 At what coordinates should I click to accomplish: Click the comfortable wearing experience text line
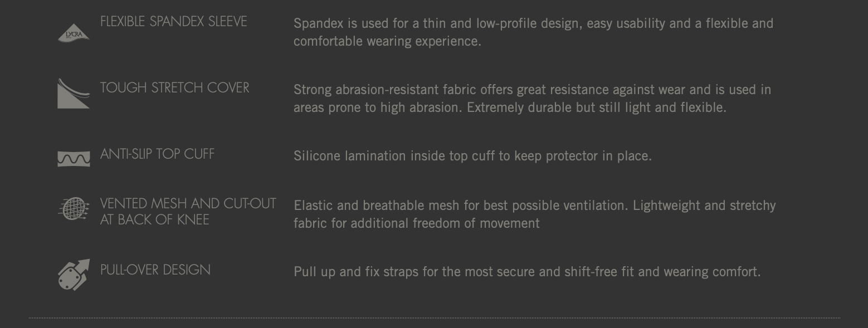(x=387, y=41)
